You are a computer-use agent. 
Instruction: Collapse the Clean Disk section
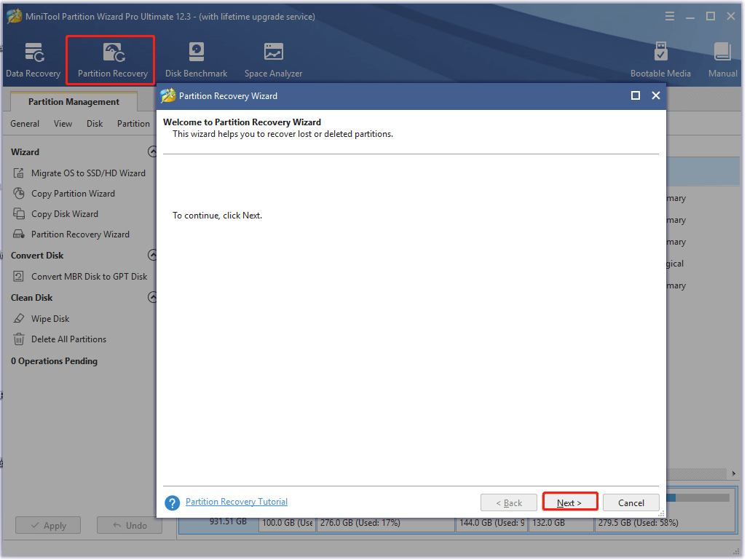(x=152, y=298)
